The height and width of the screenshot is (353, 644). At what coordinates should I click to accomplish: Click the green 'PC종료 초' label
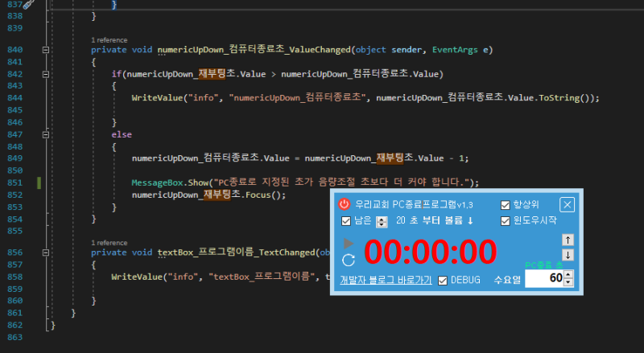coord(544,265)
